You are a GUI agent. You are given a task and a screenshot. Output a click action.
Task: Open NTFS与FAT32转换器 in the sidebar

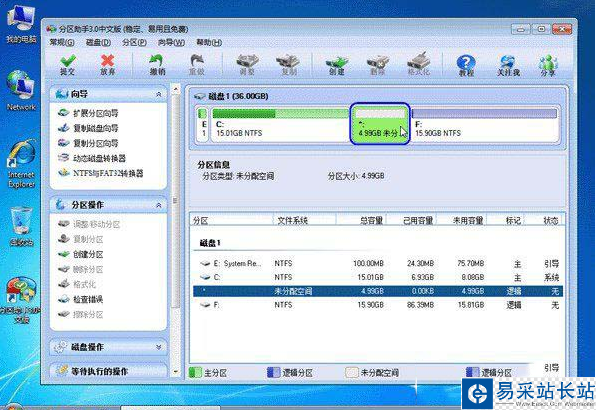(101, 173)
